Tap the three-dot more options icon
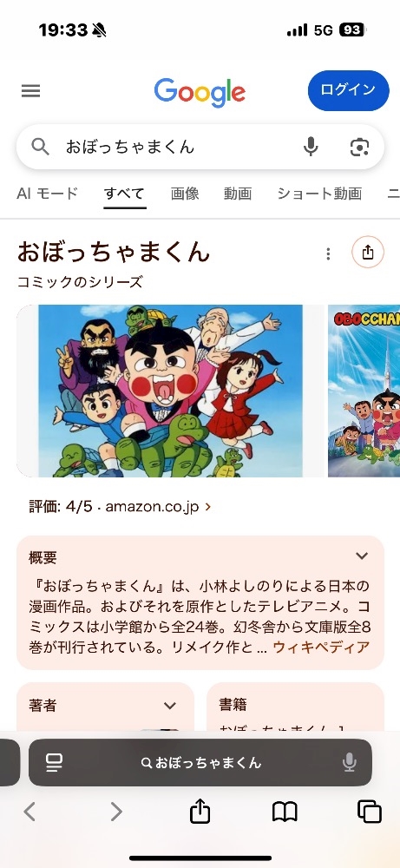The image size is (400, 868). pos(328,253)
